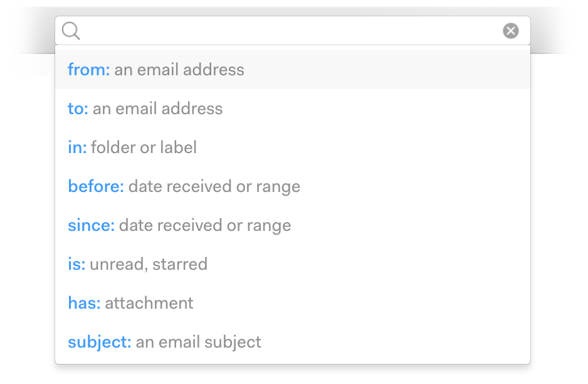
Task: Clear the search field with the X button
Action: [x=511, y=31]
